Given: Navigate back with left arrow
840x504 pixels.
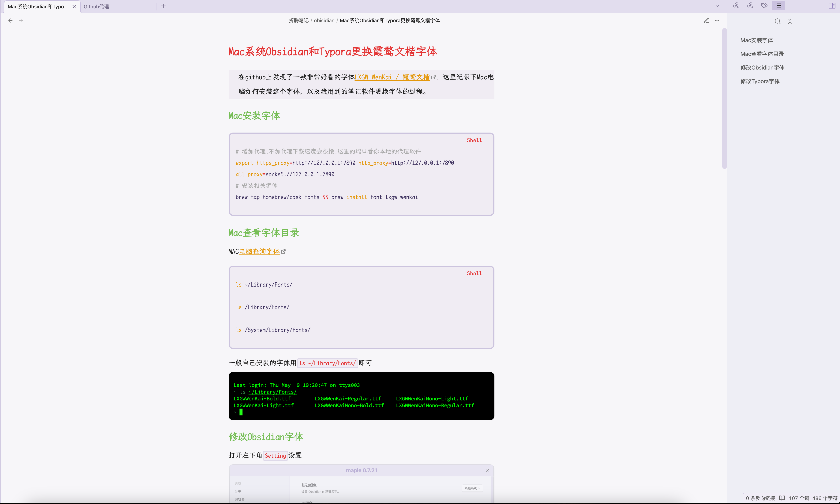Looking at the screenshot, I should [x=10, y=21].
